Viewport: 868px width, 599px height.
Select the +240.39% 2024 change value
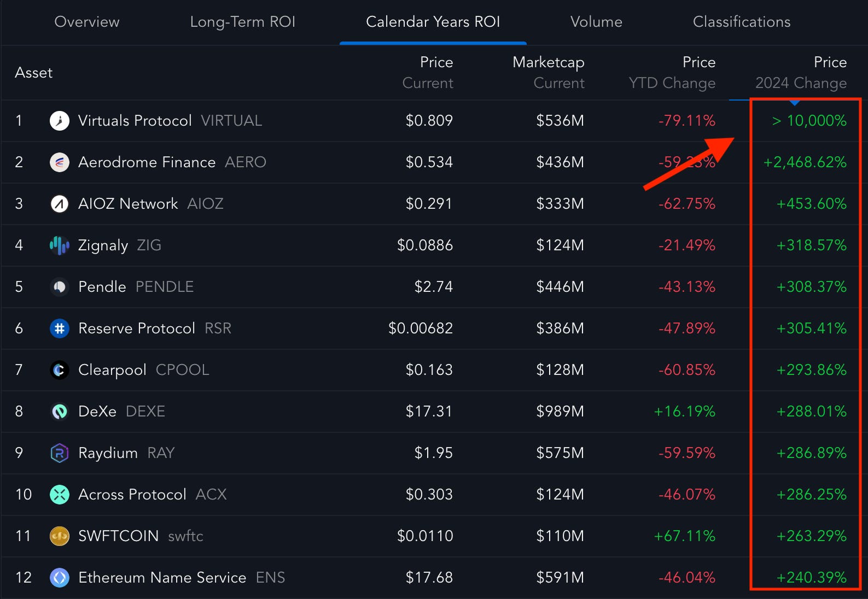(x=812, y=577)
